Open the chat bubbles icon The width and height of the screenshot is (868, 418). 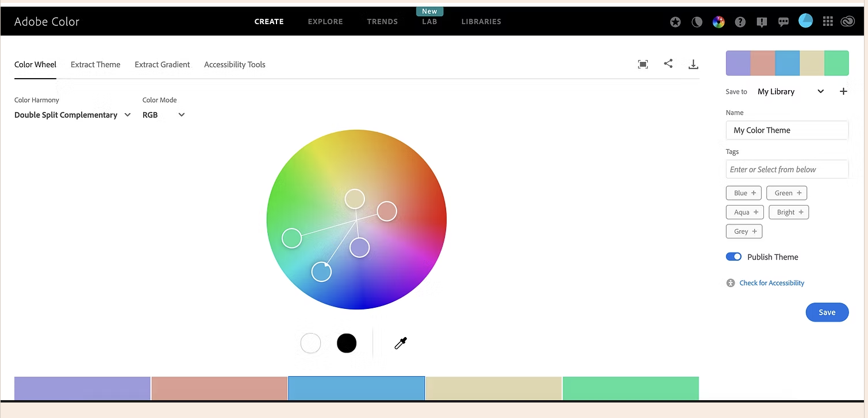[x=783, y=22]
